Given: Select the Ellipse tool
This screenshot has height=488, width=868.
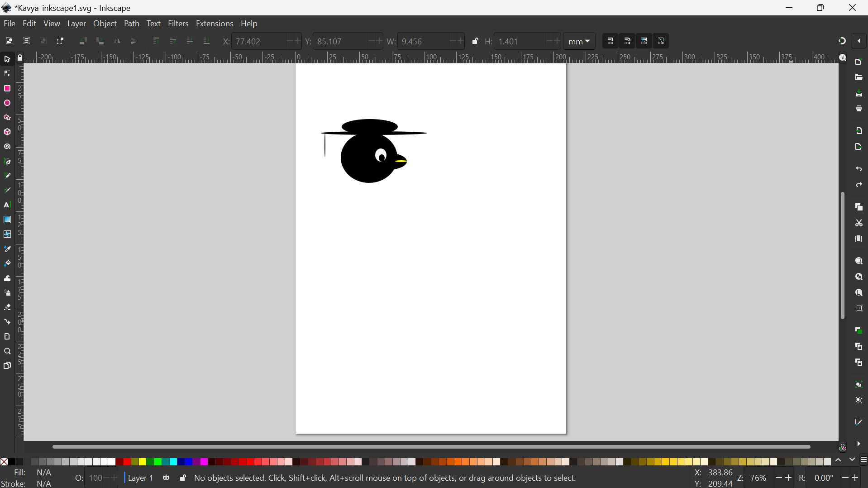Looking at the screenshot, I should (7, 103).
